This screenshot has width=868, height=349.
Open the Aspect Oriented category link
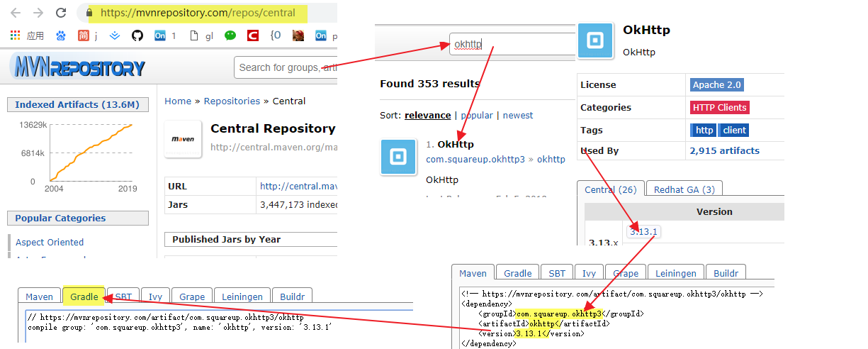[50, 242]
